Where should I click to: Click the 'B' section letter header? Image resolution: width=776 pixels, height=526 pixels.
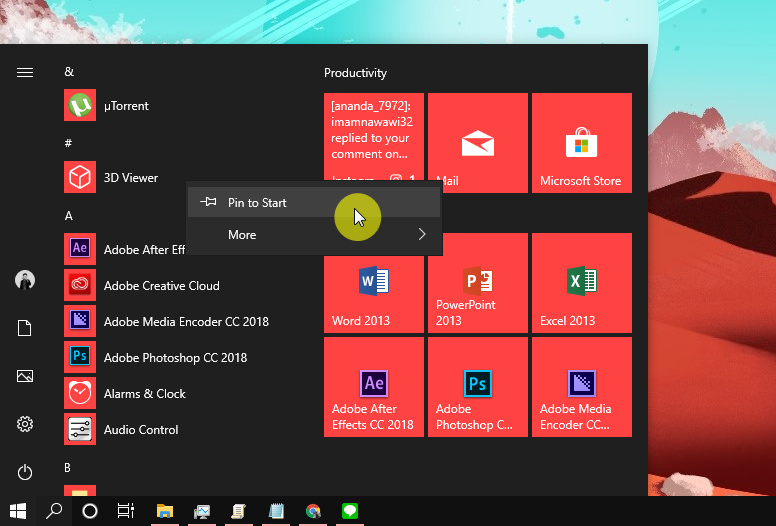[x=67, y=468]
